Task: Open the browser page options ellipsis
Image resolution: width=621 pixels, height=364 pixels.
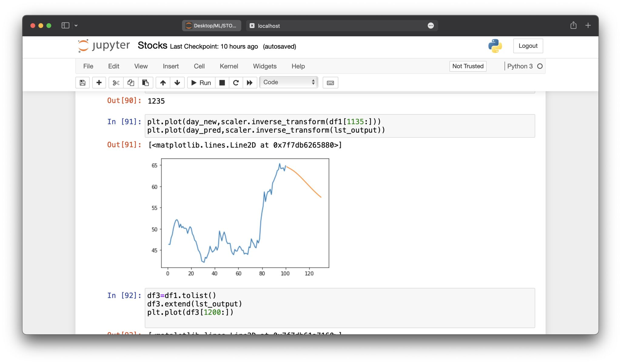Action: (431, 25)
